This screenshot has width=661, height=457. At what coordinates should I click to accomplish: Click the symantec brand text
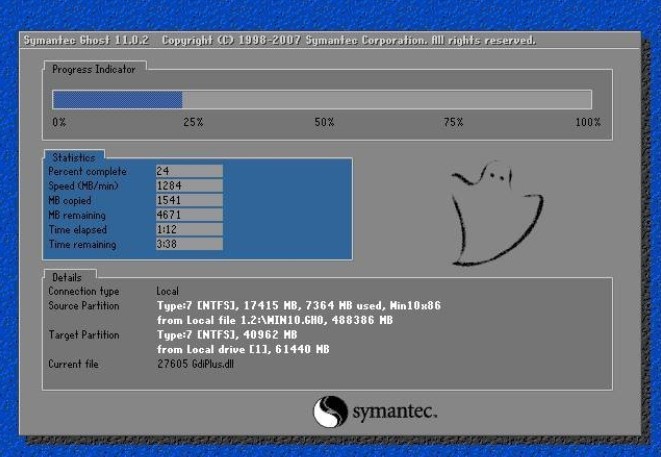(x=393, y=412)
